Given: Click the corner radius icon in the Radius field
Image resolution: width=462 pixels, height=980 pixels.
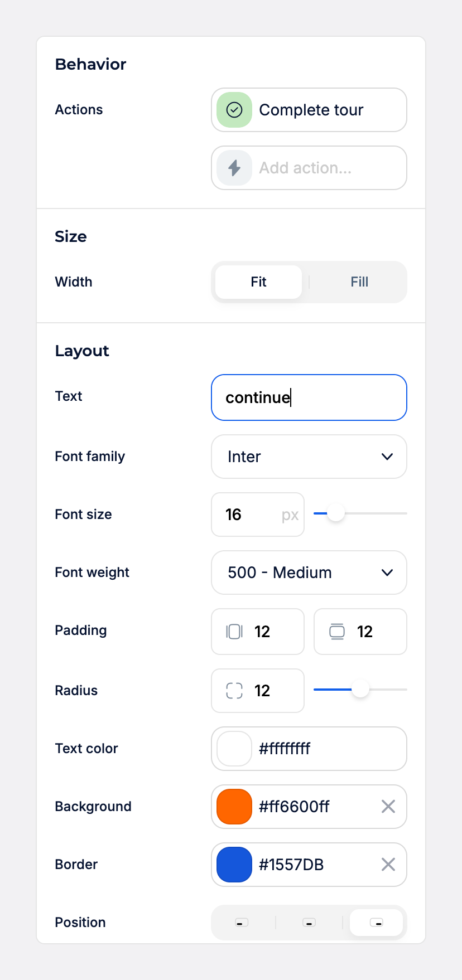Looking at the screenshot, I should tap(234, 690).
